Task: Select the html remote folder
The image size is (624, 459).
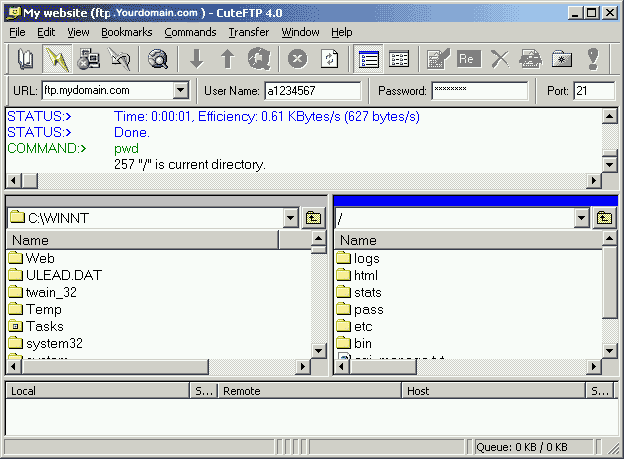Action: [357, 275]
